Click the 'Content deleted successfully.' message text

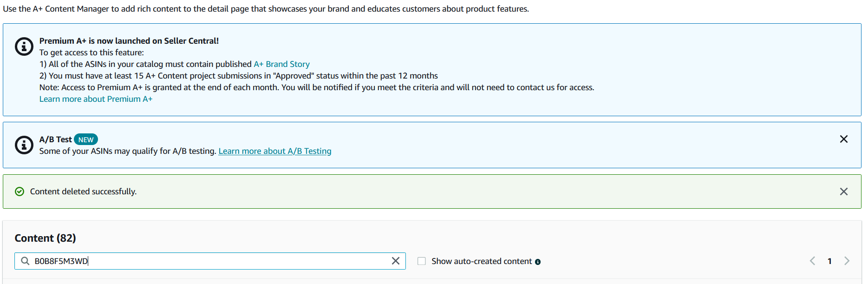(84, 192)
